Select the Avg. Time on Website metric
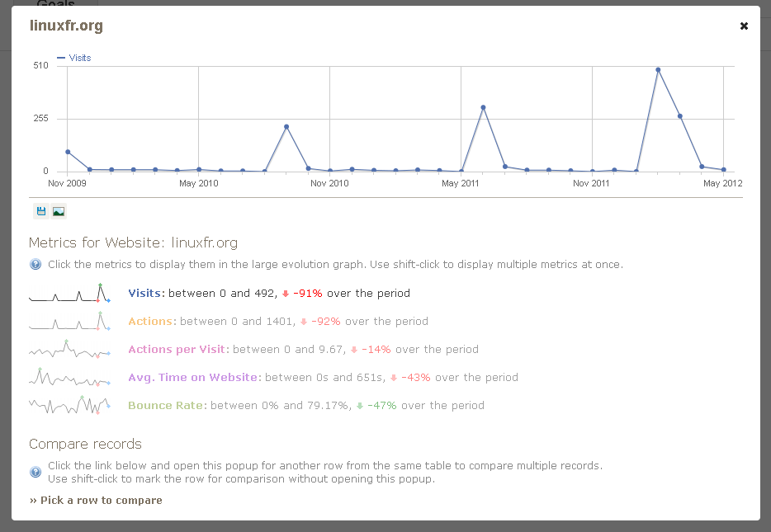Image resolution: width=771 pixels, height=532 pixels. pyautogui.click(x=193, y=377)
